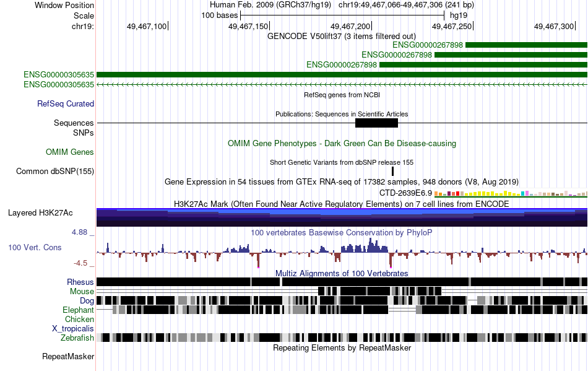Click the PhyloP conservation wiggle graph
Viewport: 588px width, 371px height.
coord(342,252)
